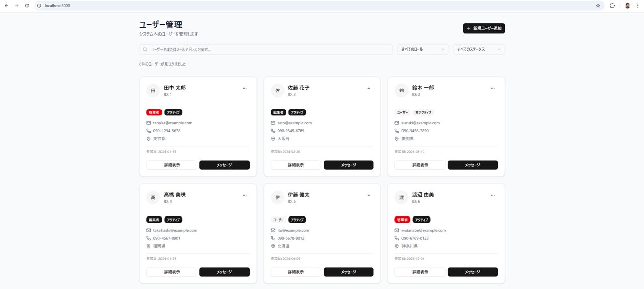
Task: Click the location pin icon beside 神奈川県
Action: (397, 246)
